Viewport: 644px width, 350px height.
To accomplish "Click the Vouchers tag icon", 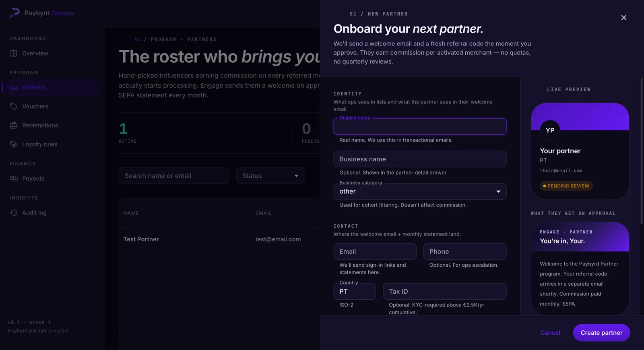I will tap(14, 107).
